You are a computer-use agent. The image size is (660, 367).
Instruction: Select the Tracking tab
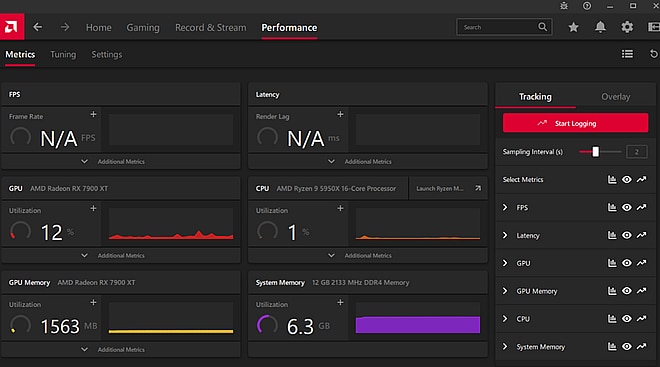tap(535, 96)
